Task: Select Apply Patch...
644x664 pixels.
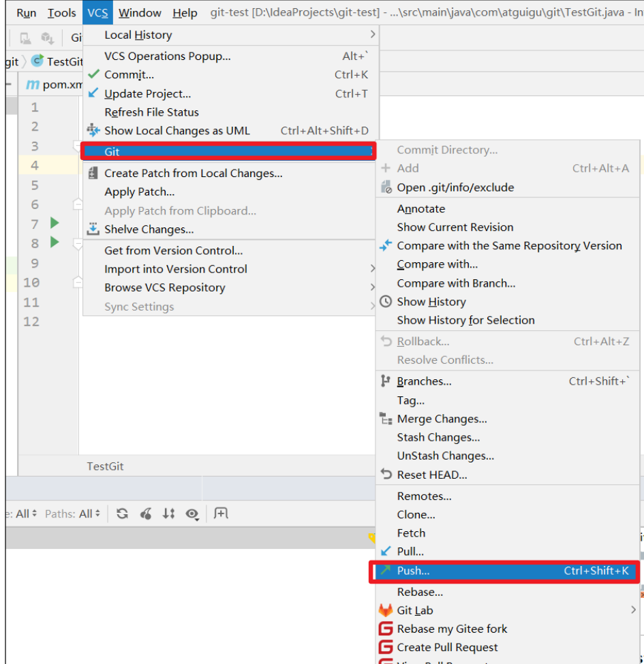Action: tap(230, 192)
